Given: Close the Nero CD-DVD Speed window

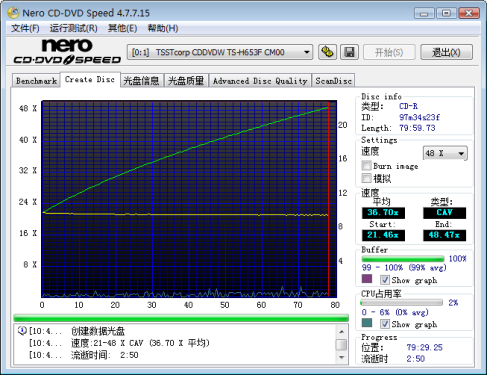Looking at the screenshot, I should click(x=469, y=13).
